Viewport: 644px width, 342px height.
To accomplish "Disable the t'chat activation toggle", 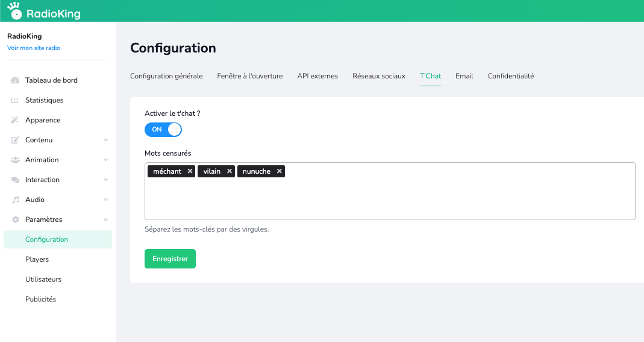I will click(163, 130).
